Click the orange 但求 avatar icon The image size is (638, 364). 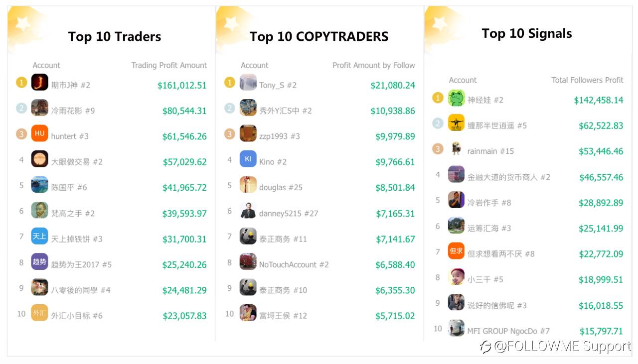tap(457, 251)
